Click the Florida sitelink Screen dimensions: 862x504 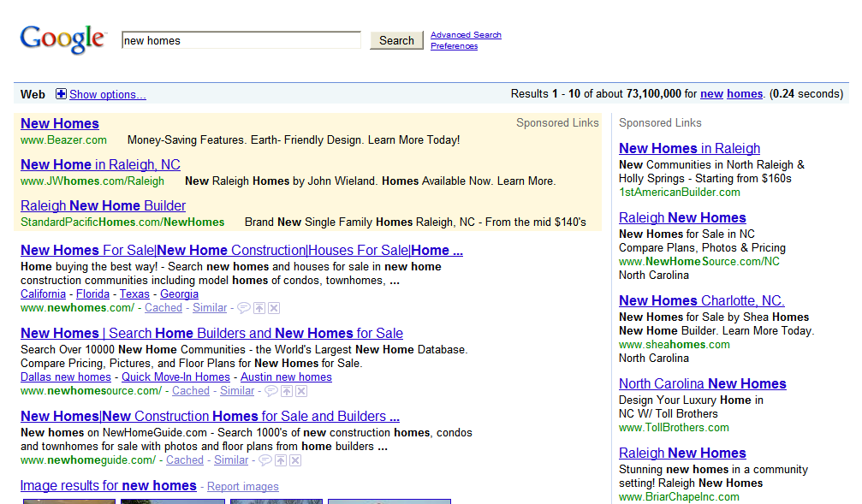tap(93, 294)
